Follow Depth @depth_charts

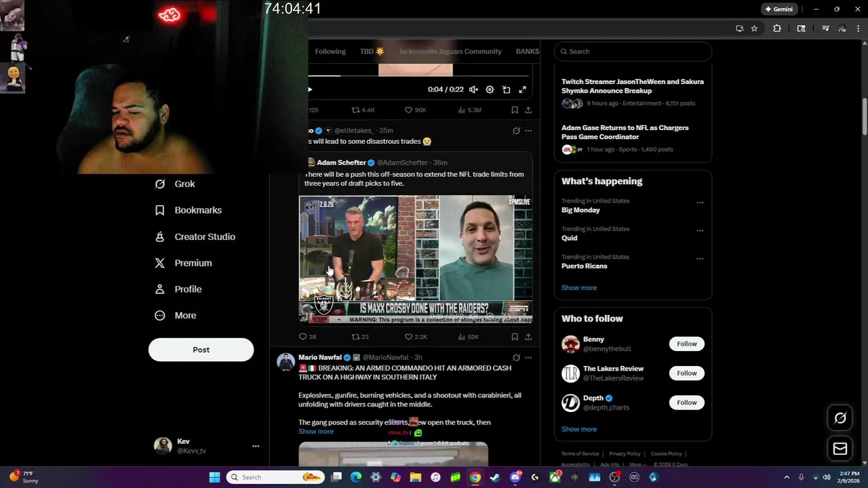[686, 403]
